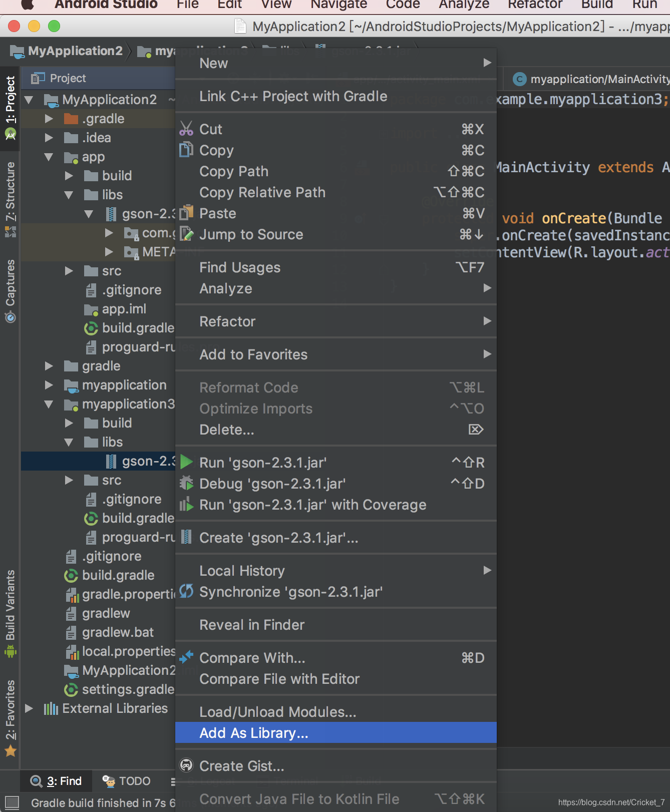
Task: Click the Apple logo menu
Action: (27, 5)
